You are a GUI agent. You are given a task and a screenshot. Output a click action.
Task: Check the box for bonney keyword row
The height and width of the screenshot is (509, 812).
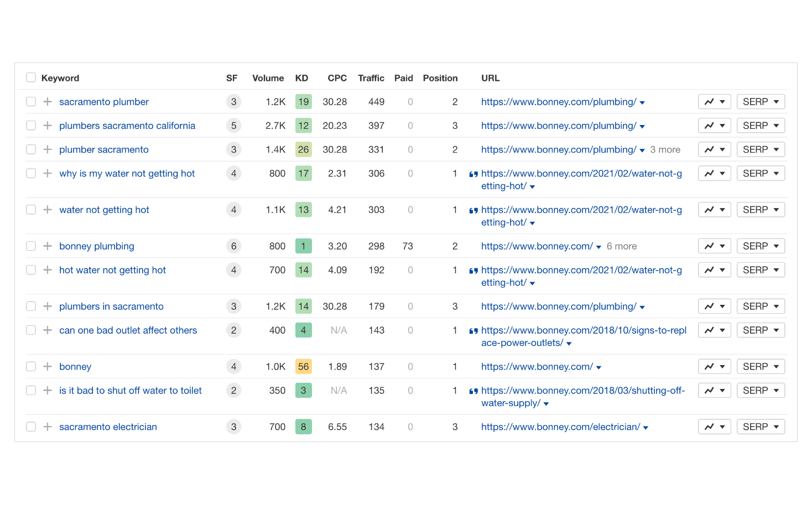pos(31,367)
